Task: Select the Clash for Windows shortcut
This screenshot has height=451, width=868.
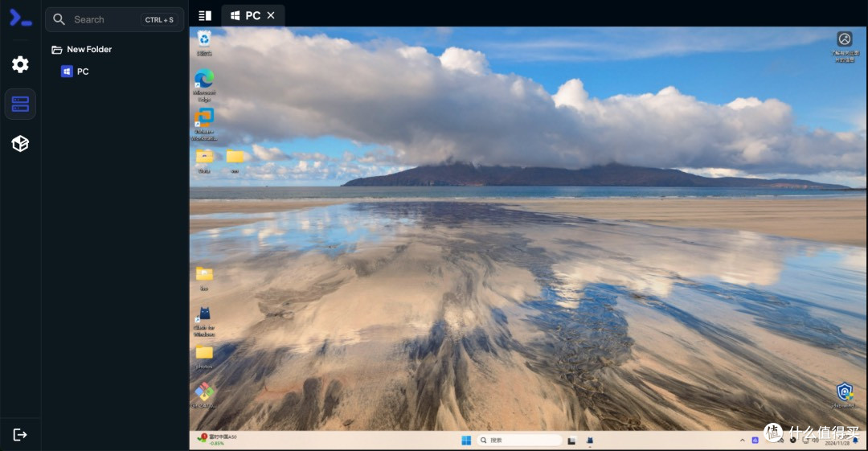Action: coord(204,322)
